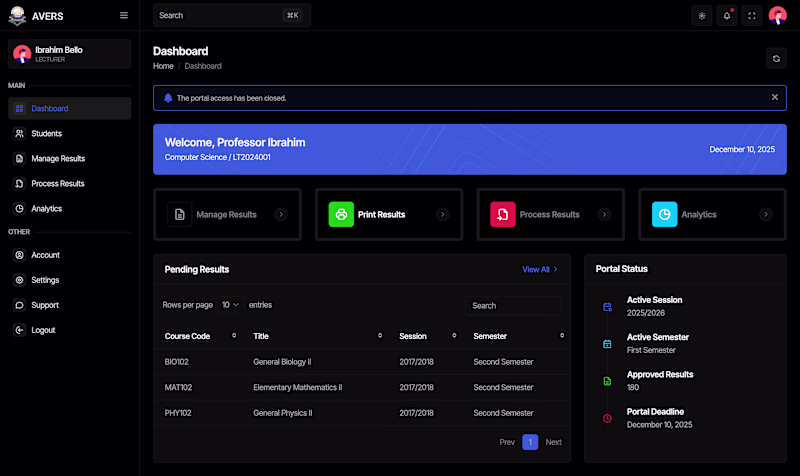
Task: Click the green Print Results icon
Action: (341, 214)
